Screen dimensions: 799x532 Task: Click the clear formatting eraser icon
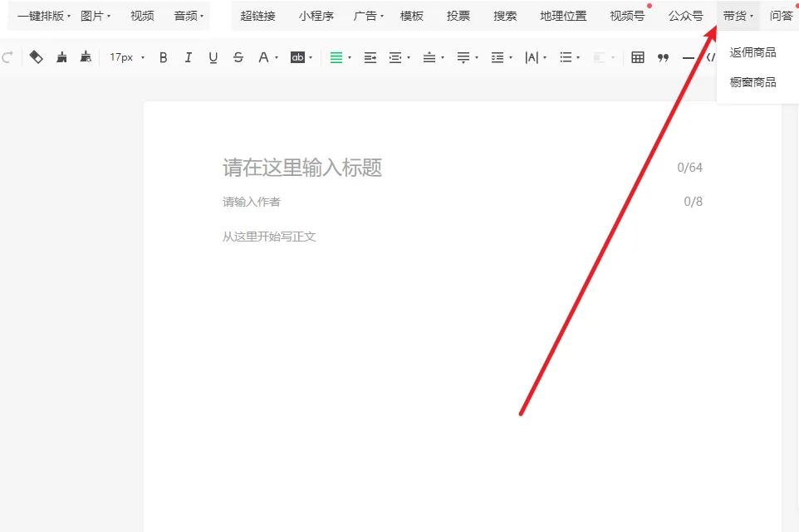pyautogui.click(x=37, y=57)
